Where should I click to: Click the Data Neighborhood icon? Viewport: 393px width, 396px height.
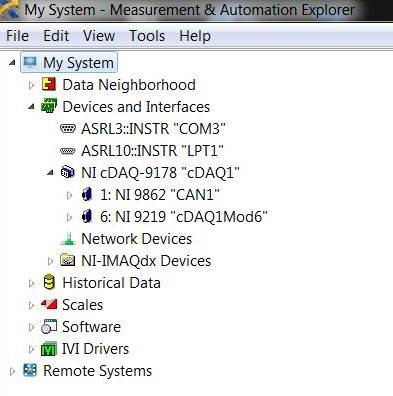coord(49,84)
